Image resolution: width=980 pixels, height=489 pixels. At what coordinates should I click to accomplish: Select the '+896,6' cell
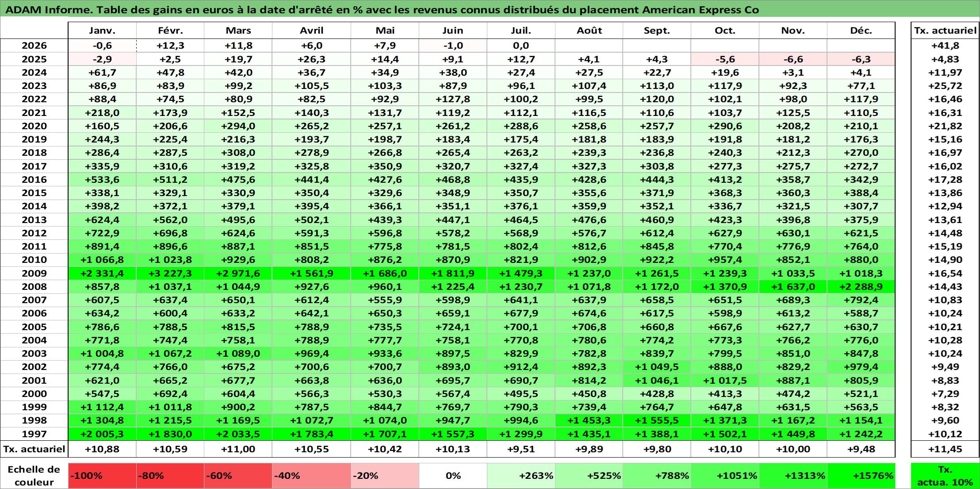[170, 246]
